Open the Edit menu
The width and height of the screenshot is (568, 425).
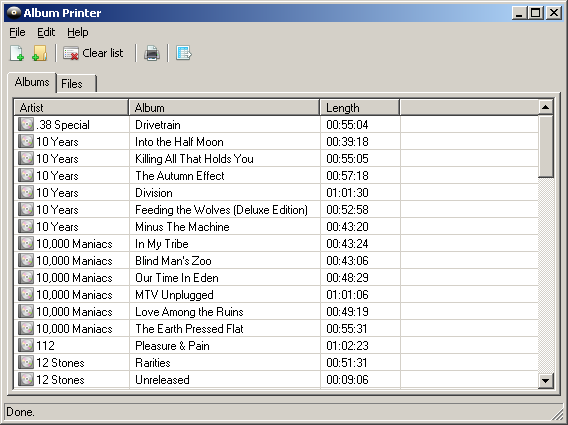[x=46, y=32]
